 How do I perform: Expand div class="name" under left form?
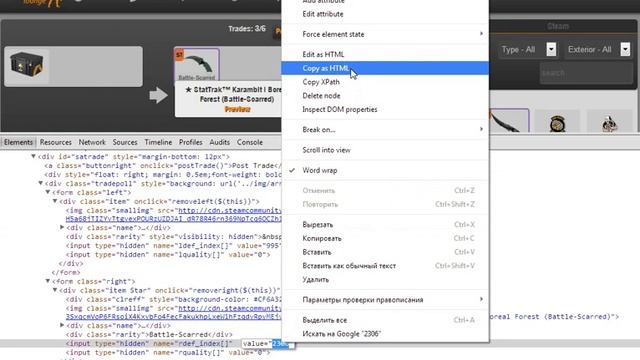[x=62, y=227]
